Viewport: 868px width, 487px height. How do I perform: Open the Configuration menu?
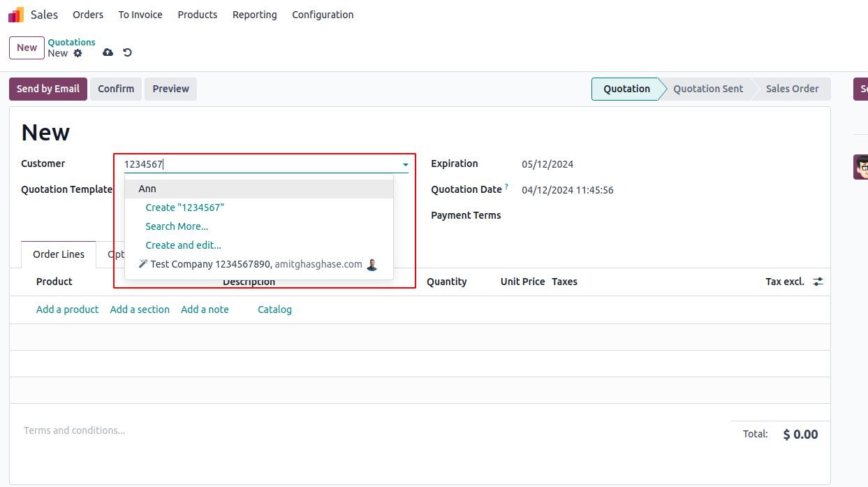pyautogui.click(x=323, y=15)
